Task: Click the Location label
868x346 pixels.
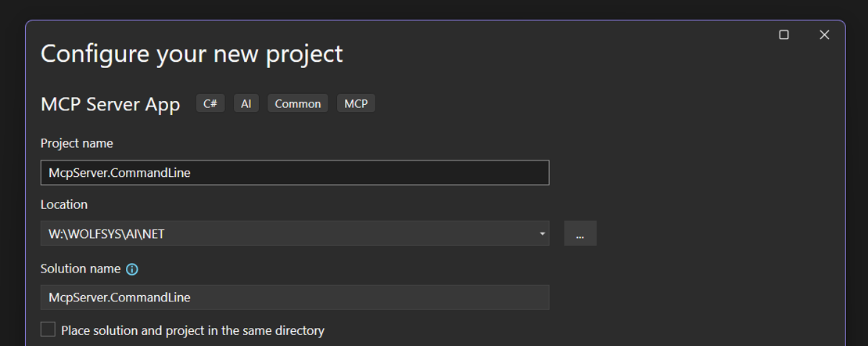Action: point(64,204)
